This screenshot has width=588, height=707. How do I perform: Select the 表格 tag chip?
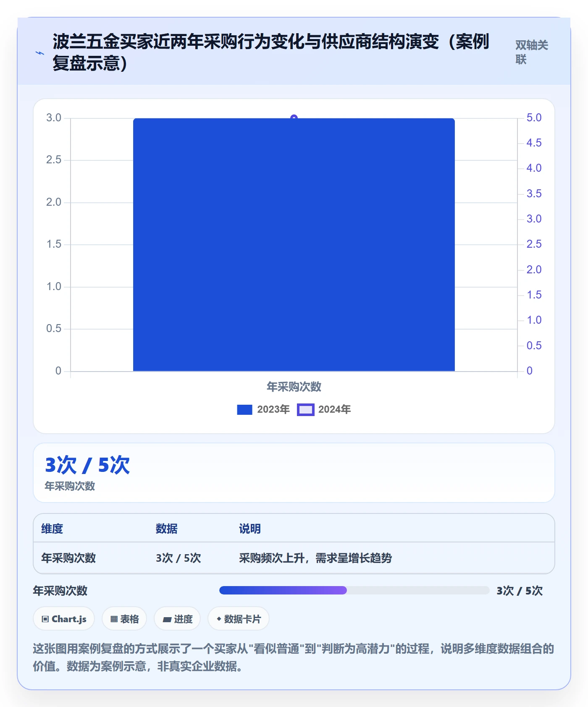[x=124, y=619]
